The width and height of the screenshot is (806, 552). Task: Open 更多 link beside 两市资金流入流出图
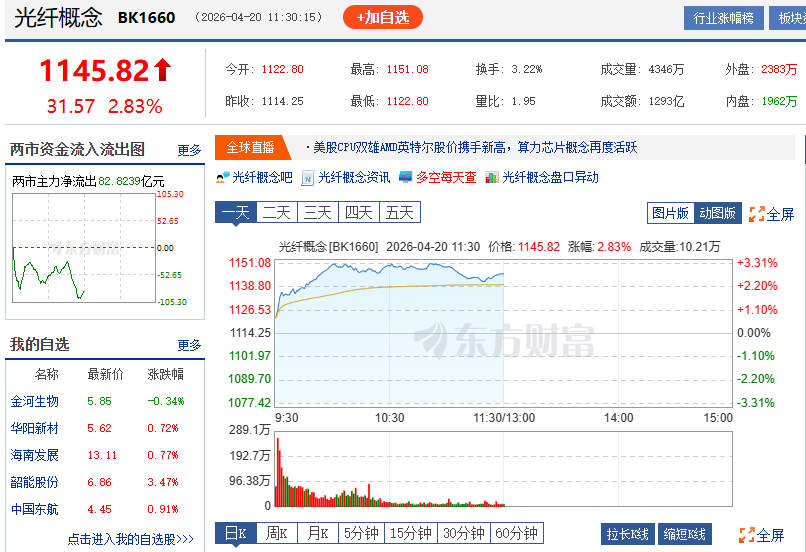pyautogui.click(x=189, y=150)
